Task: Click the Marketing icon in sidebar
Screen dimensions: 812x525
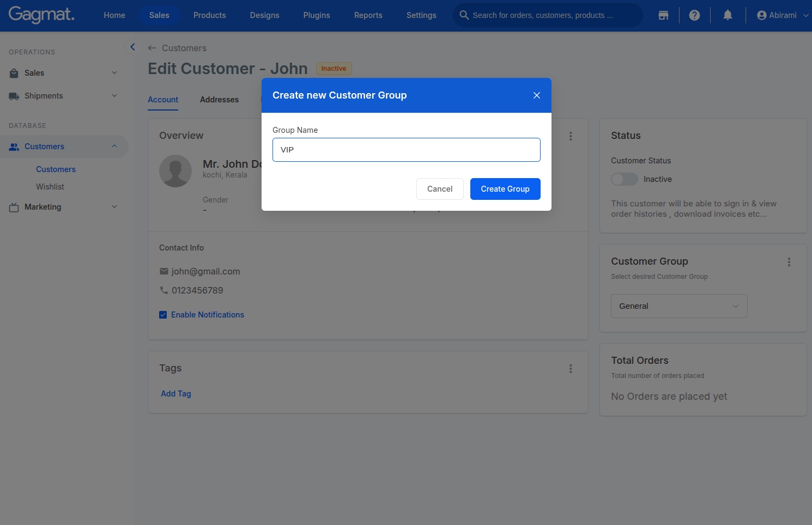Action: 14,207
